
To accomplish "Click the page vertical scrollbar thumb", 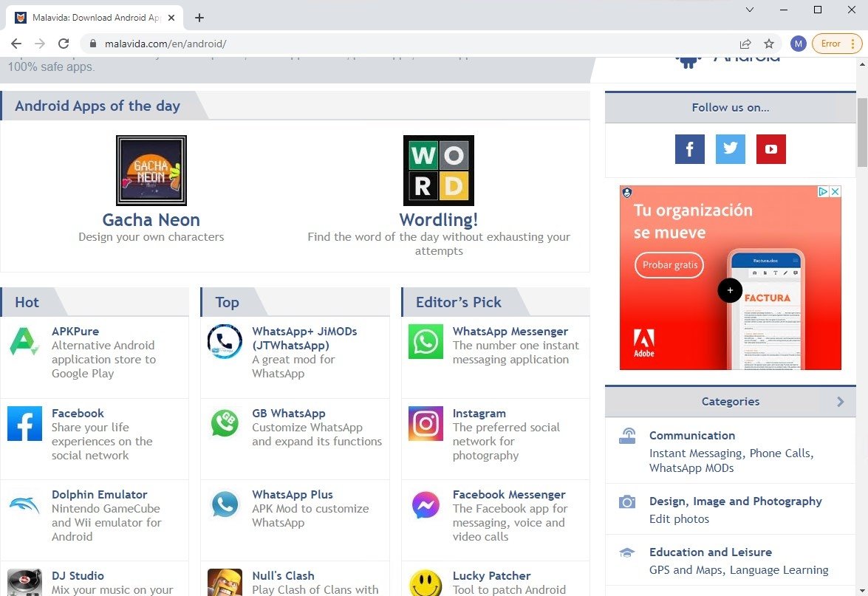I will pos(862,131).
